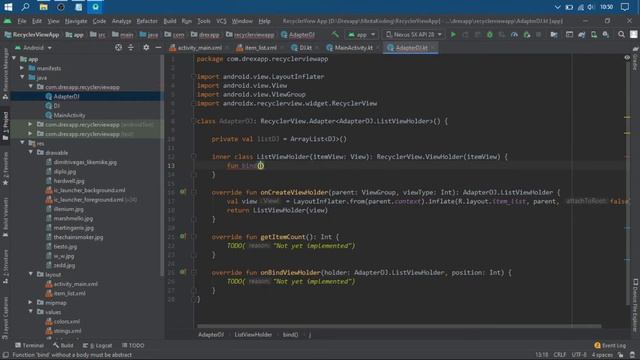
Task: Toggle tool window bars via bottom-left corner icon
Action: pos(6,355)
